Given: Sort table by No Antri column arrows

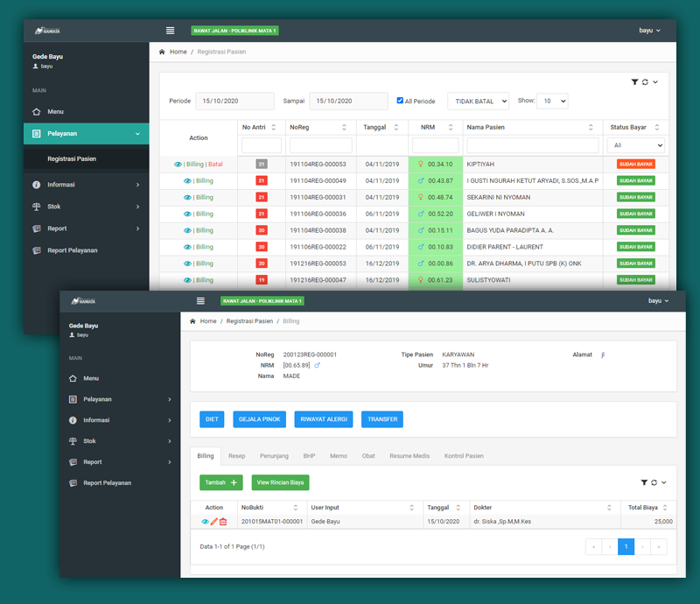Looking at the screenshot, I should [x=273, y=127].
